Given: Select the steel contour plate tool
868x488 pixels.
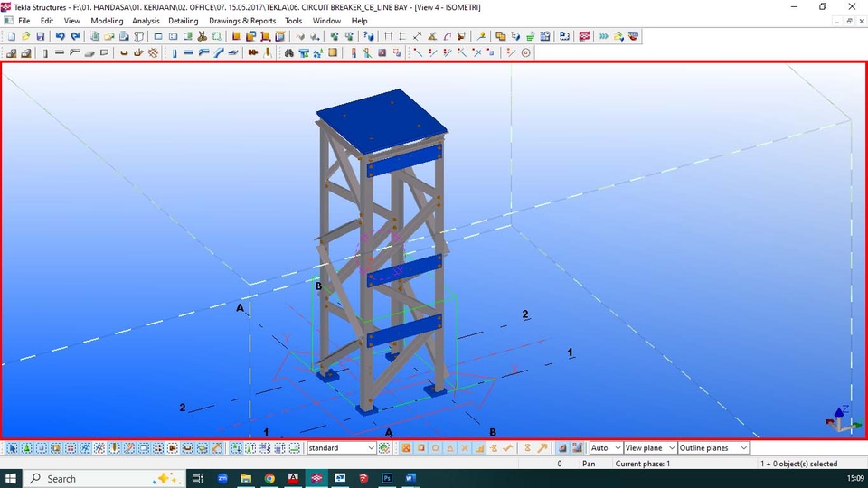Looking at the screenshot, I should pyautogui.click(x=233, y=53).
